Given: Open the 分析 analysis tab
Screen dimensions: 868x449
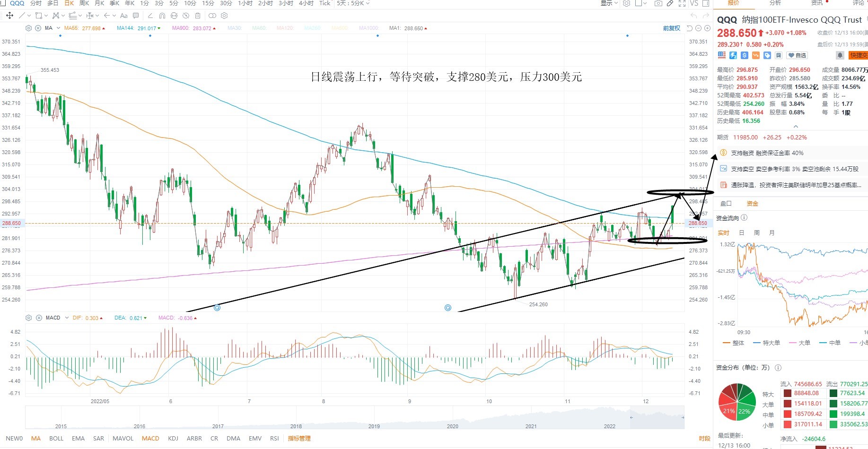Looking at the screenshot, I should point(775,3).
